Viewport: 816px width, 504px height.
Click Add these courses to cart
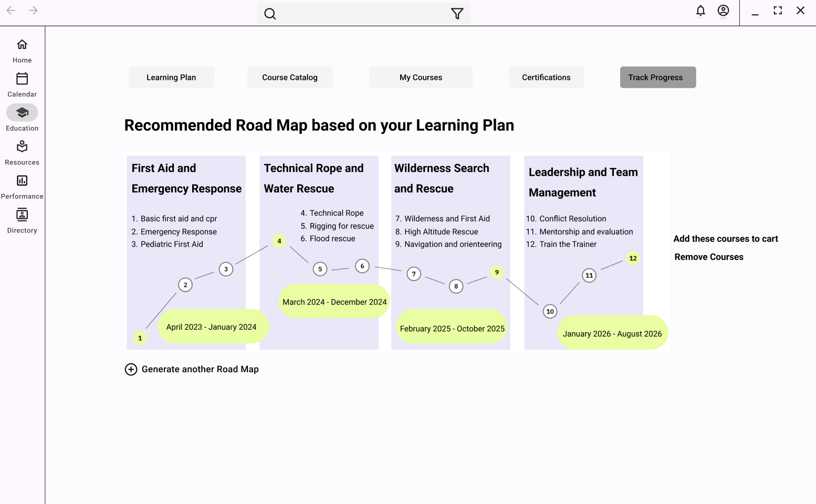726,239
